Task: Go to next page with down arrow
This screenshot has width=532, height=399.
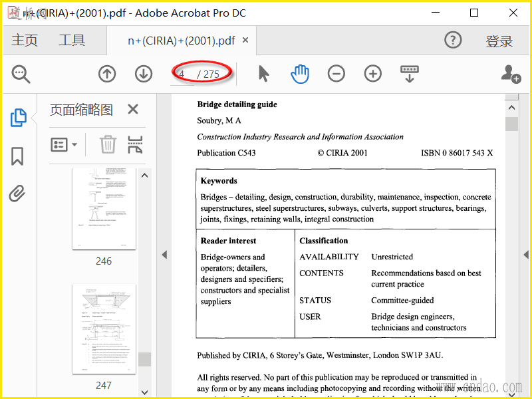Action: (x=144, y=74)
